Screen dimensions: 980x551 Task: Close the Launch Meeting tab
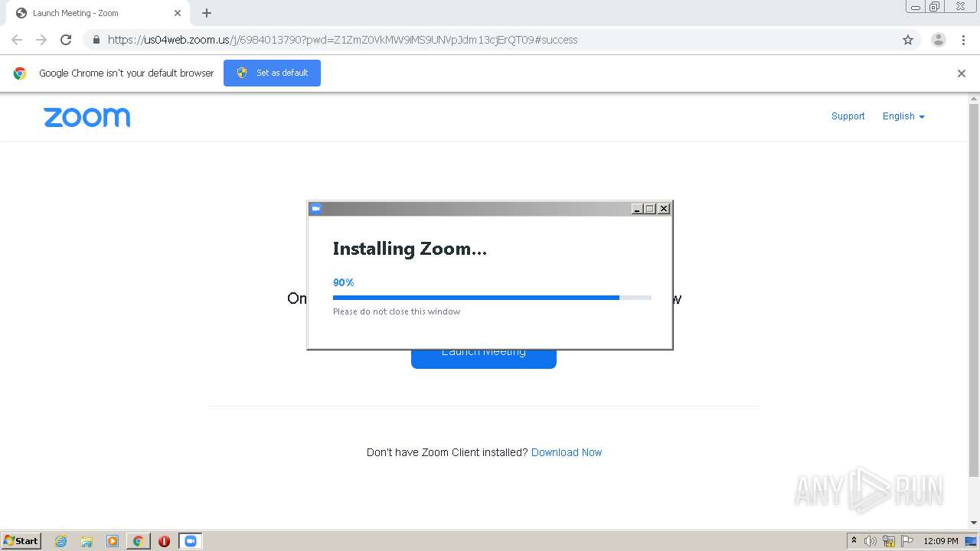pyautogui.click(x=178, y=13)
